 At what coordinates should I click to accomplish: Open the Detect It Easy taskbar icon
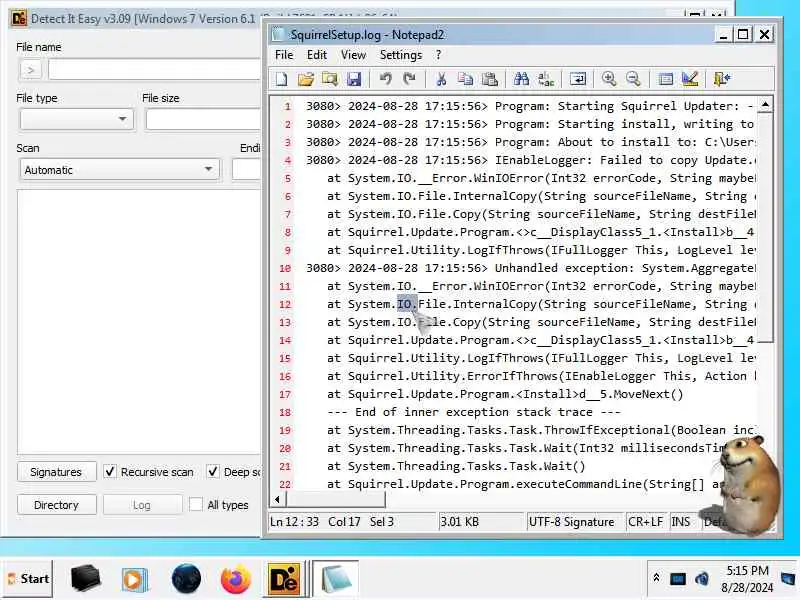tap(284, 579)
